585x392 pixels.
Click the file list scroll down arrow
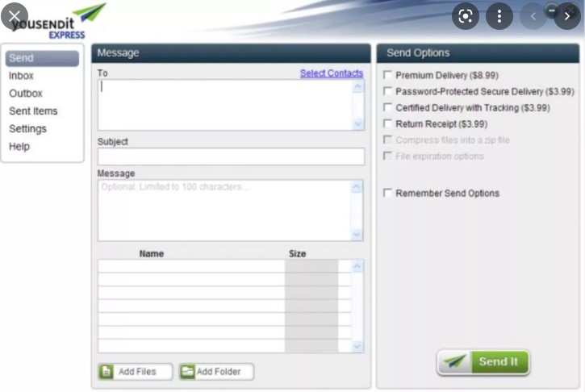click(357, 346)
